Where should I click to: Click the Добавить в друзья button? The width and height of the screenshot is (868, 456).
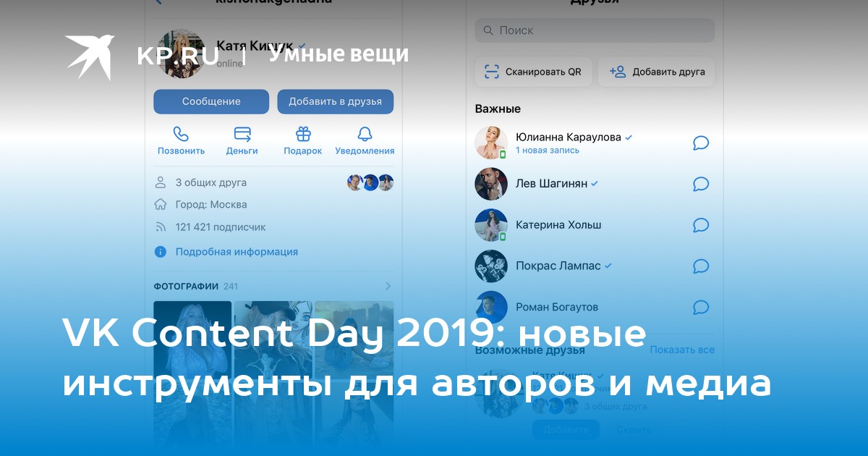(335, 101)
